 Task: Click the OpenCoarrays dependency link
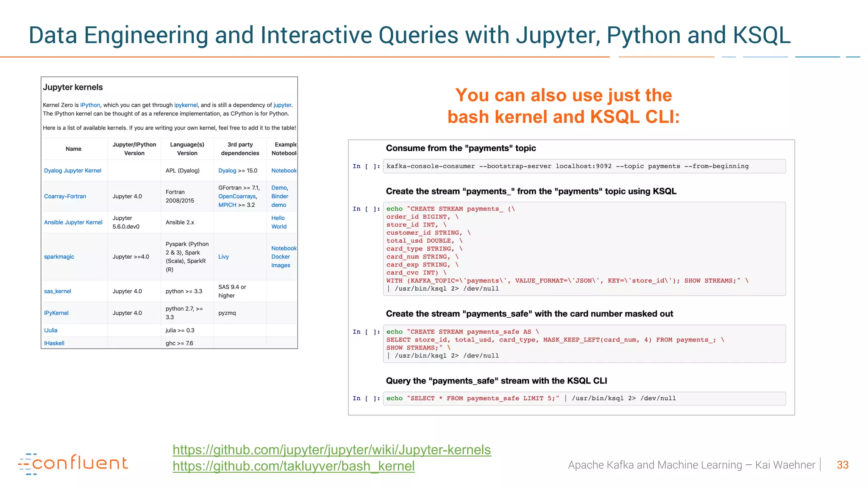237,197
